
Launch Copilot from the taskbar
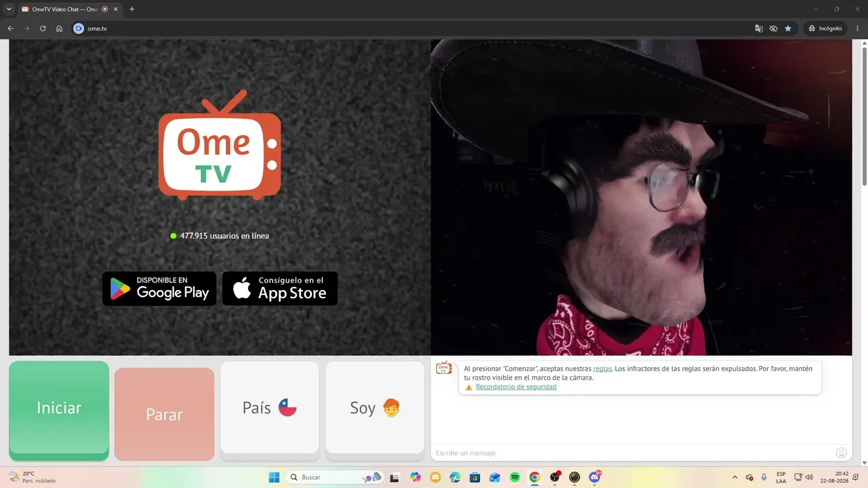(x=415, y=477)
